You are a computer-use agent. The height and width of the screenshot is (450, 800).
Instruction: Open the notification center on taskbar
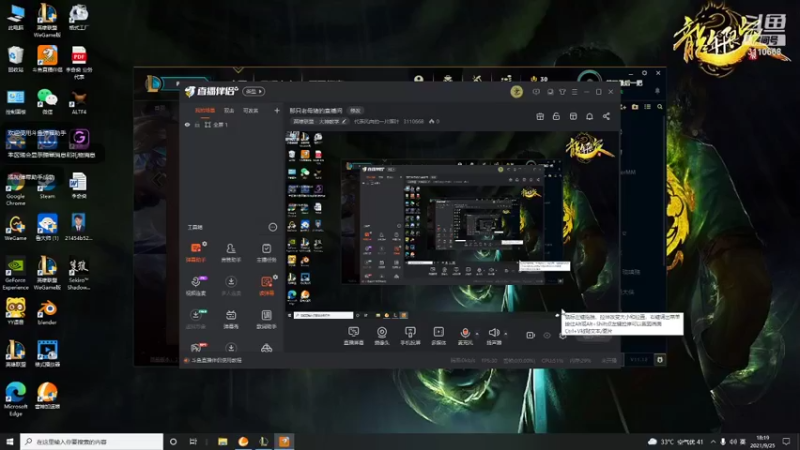786,441
